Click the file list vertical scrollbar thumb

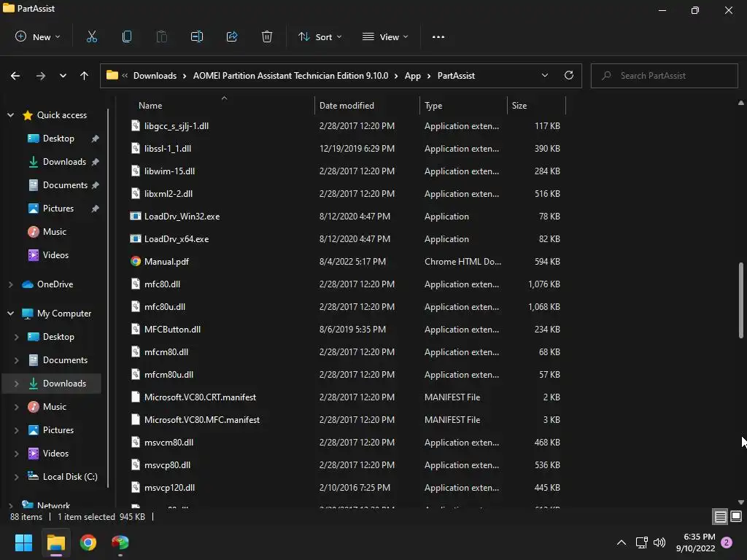[741, 300]
